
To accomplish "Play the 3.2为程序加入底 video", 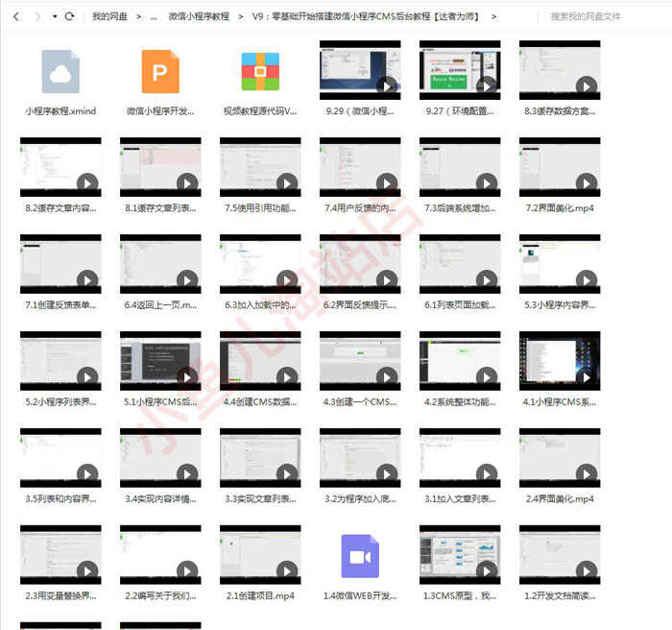I will [x=387, y=473].
